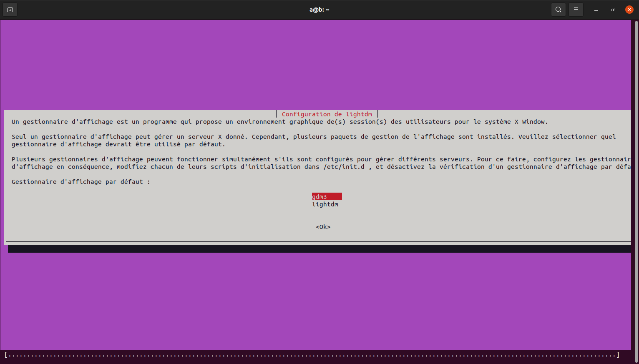Viewport: 639px width, 364px height.
Task: Close the terminal with orange X
Action: (629, 10)
